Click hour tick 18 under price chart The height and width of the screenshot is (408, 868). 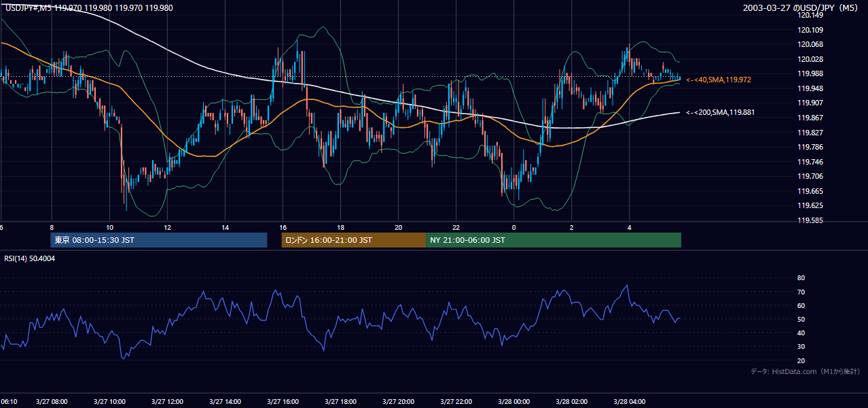pyautogui.click(x=340, y=227)
